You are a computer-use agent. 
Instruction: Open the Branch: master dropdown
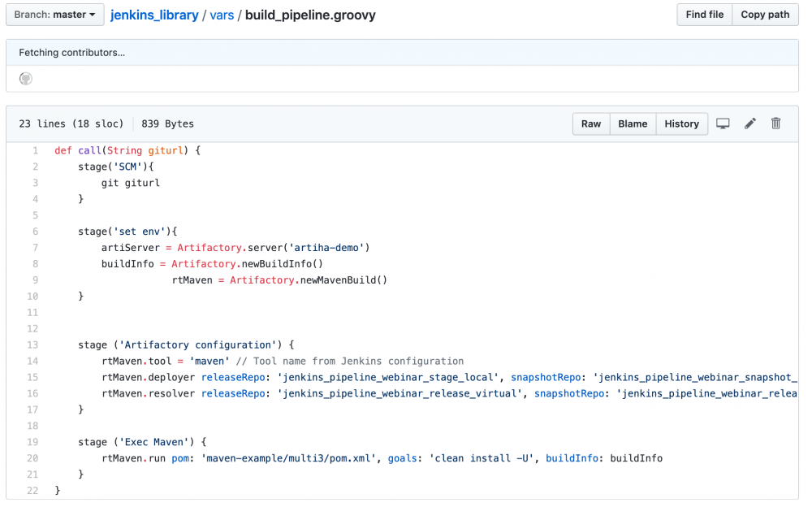tap(54, 15)
